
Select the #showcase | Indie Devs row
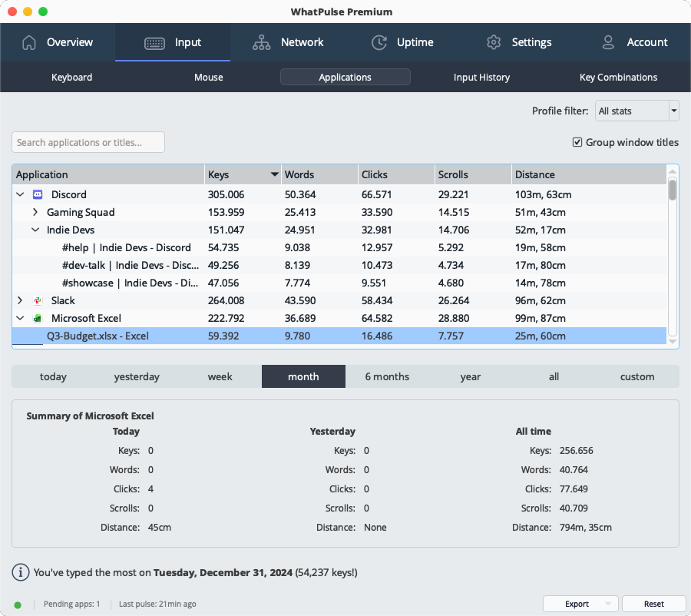339,283
